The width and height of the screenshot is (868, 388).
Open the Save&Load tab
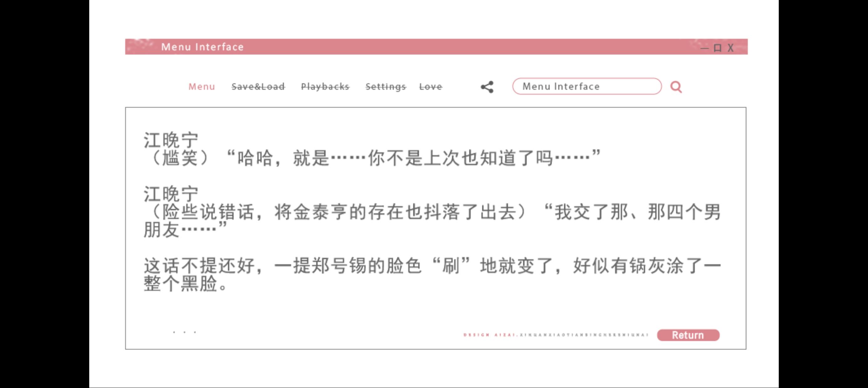(258, 87)
